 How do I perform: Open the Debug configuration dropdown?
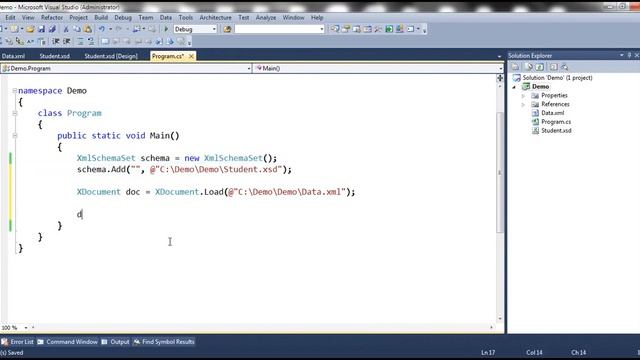(214, 29)
